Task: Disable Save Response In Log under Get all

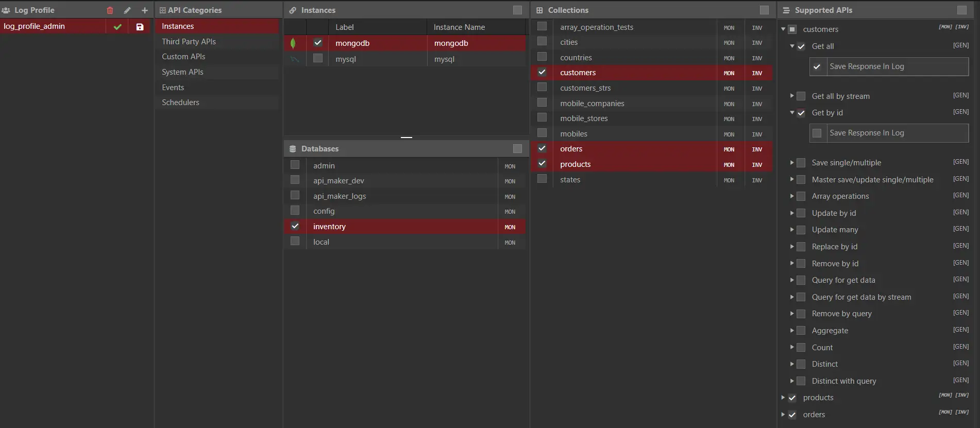Action: (817, 67)
